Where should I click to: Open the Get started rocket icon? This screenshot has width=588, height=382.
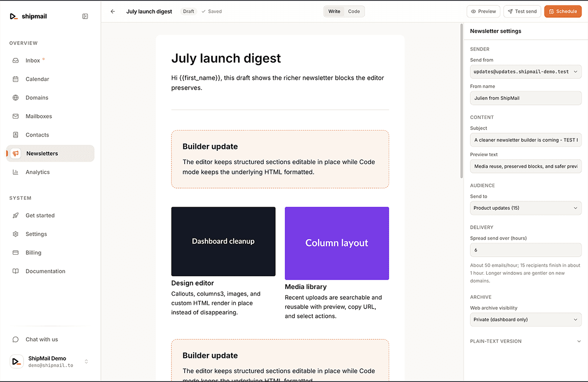[x=16, y=215]
